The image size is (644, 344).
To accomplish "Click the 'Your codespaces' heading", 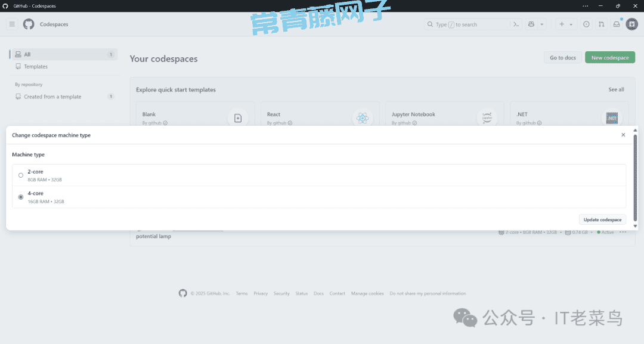I will coord(163,58).
